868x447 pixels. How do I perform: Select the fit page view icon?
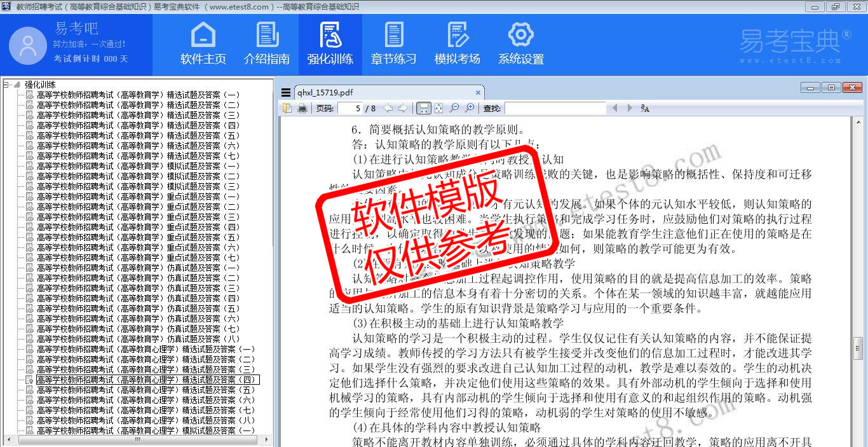click(438, 108)
